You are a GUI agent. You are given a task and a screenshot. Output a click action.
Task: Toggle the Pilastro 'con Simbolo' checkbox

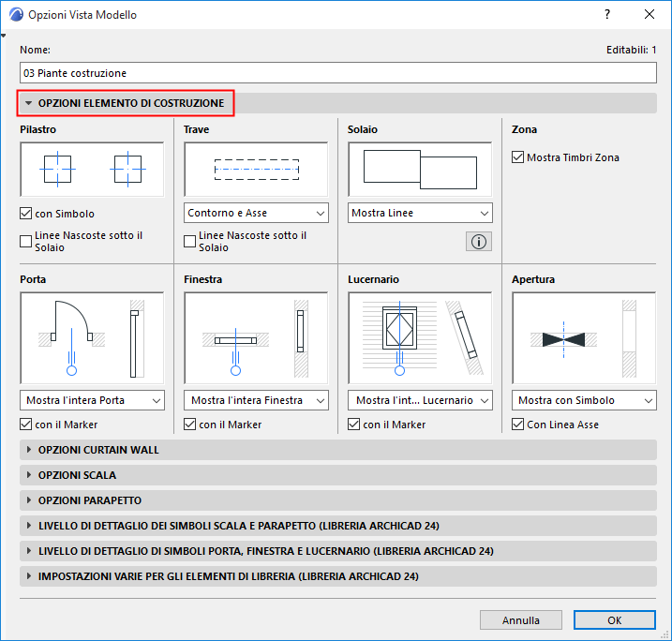tap(25, 214)
